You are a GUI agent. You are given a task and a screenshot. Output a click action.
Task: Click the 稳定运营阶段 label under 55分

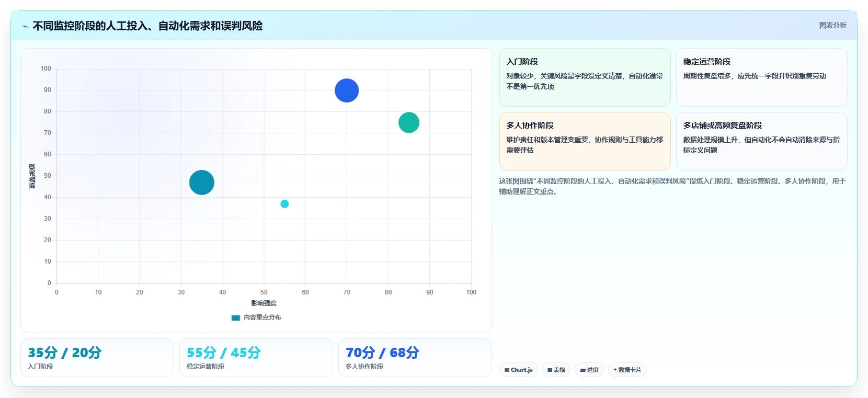pos(205,367)
